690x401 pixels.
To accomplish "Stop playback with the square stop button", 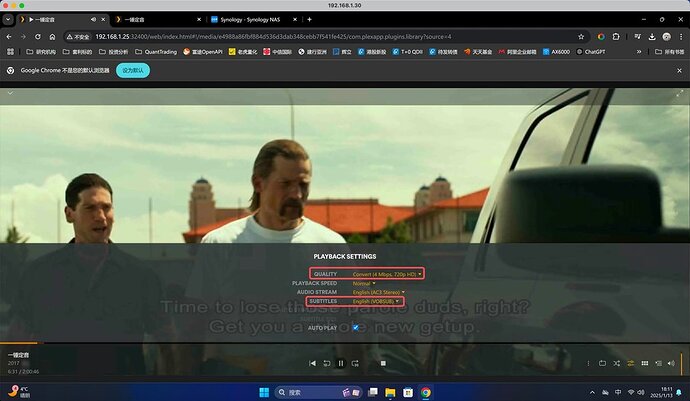I will [383, 363].
